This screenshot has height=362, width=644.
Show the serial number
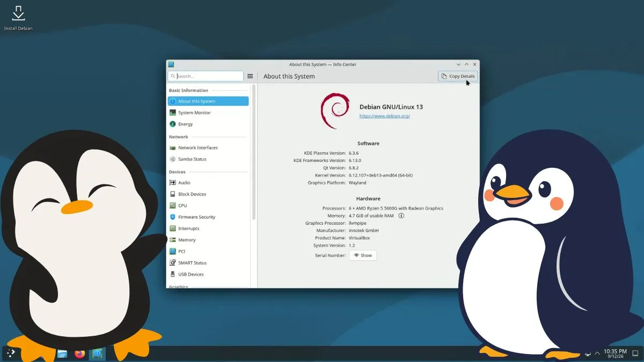point(363,255)
